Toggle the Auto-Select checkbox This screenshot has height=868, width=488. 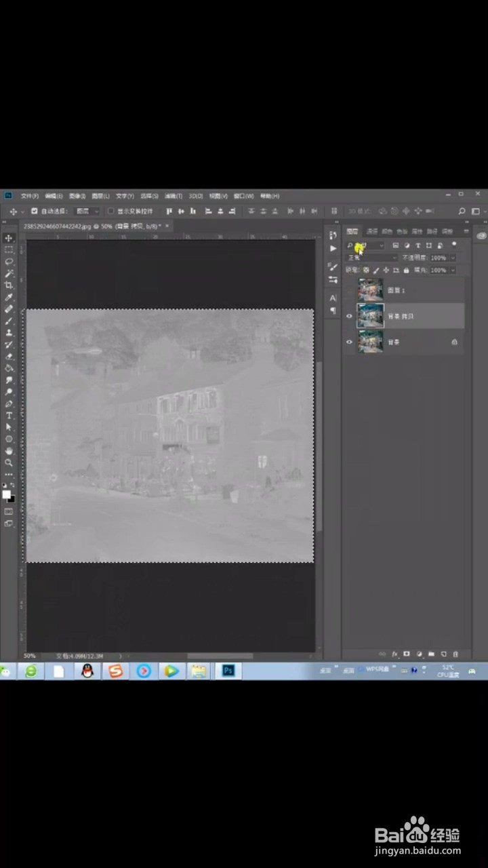tap(34, 211)
